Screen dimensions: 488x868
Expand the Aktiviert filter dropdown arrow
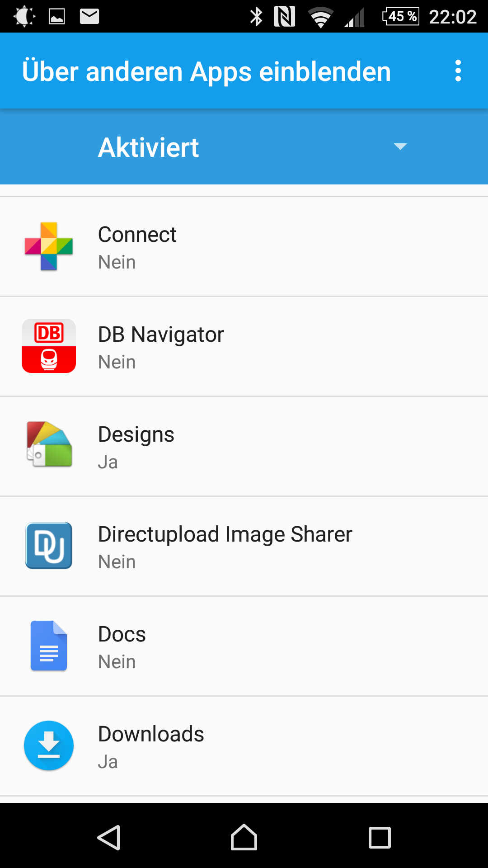400,146
